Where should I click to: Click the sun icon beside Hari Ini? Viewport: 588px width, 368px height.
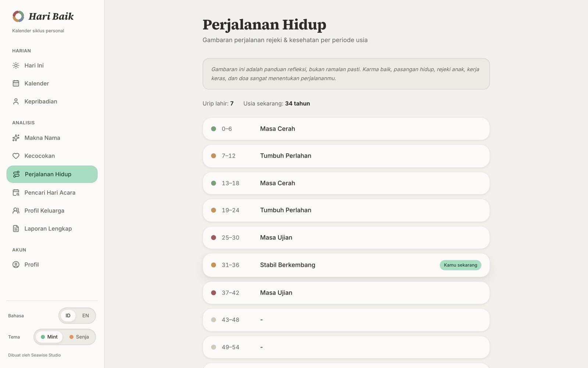16,66
